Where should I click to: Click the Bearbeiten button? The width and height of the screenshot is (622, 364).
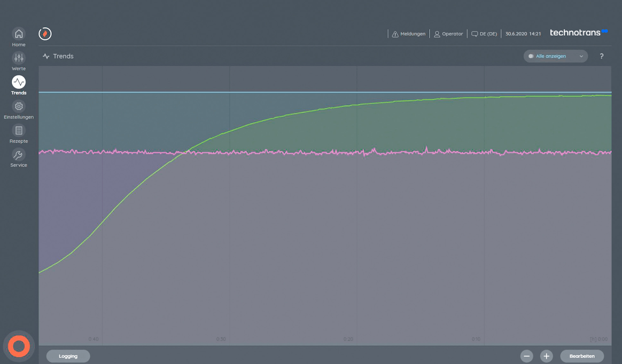[x=581, y=356]
